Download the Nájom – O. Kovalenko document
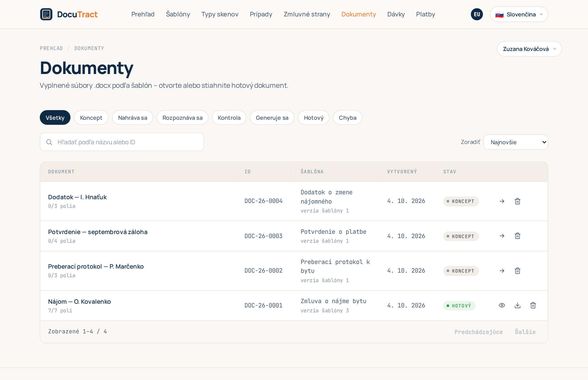The image size is (588, 380). (x=517, y=305)
